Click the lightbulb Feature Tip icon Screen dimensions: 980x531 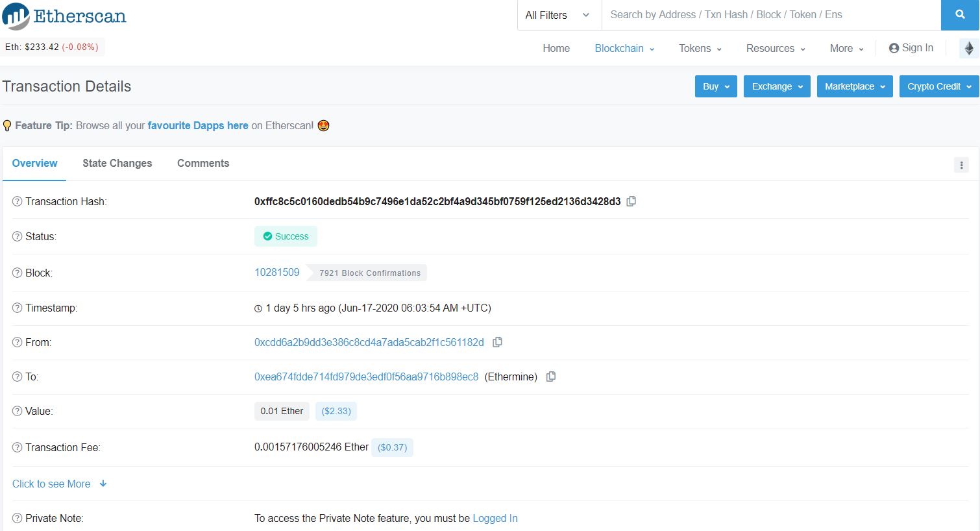click(7, 125)
